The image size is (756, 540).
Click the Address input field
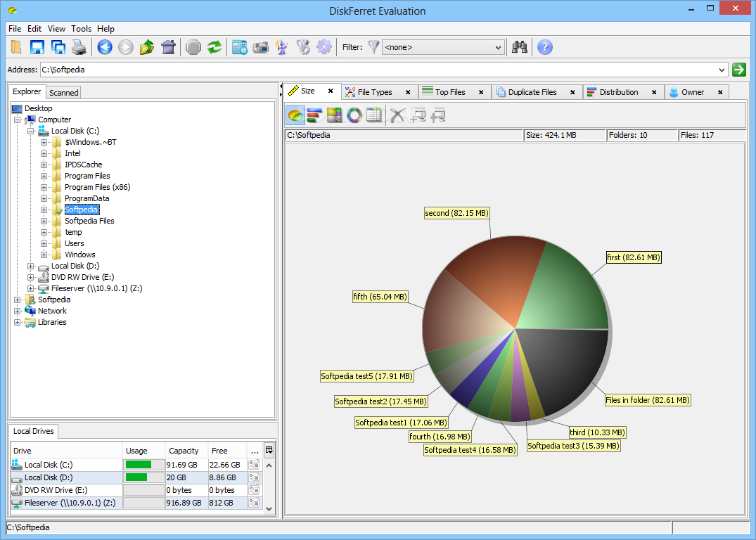(380, 70)
